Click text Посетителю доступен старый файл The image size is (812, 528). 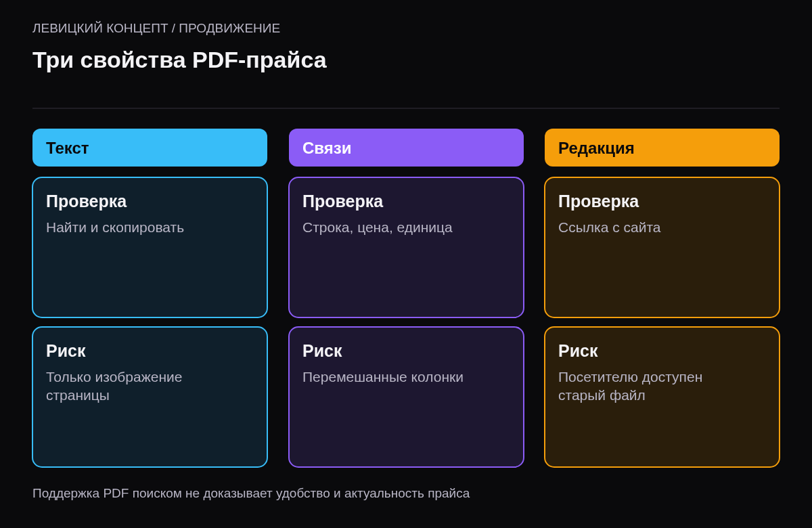click(630, 386)
